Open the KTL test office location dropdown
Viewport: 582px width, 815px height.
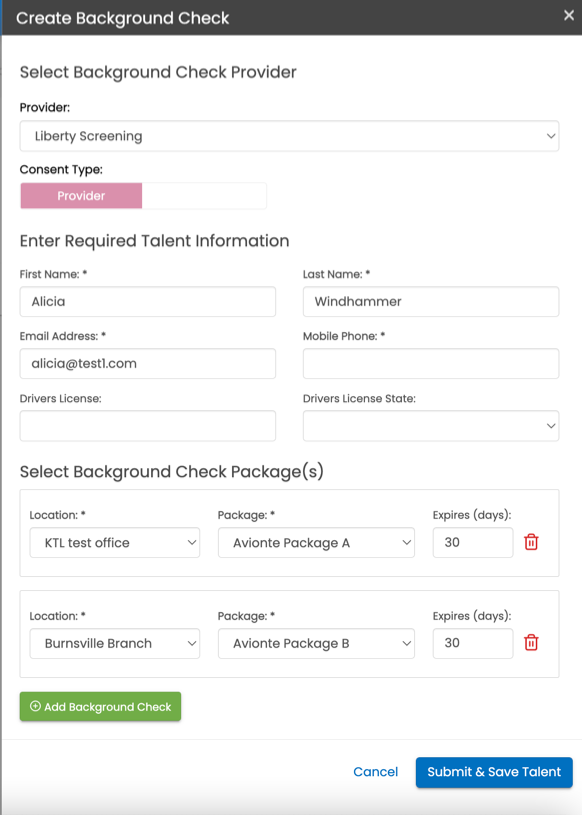[x=115, y=543]
